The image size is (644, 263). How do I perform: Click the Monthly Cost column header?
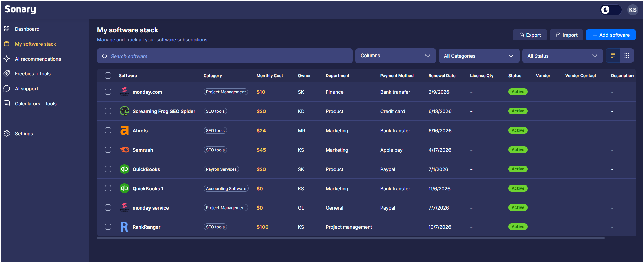click(x=270, y=75)
